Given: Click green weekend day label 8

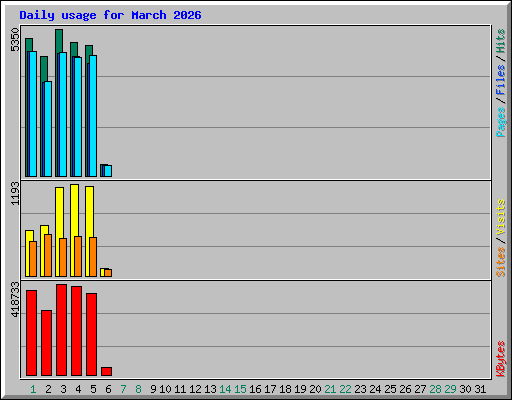Looking at the screenshot, I should (138, 389).
